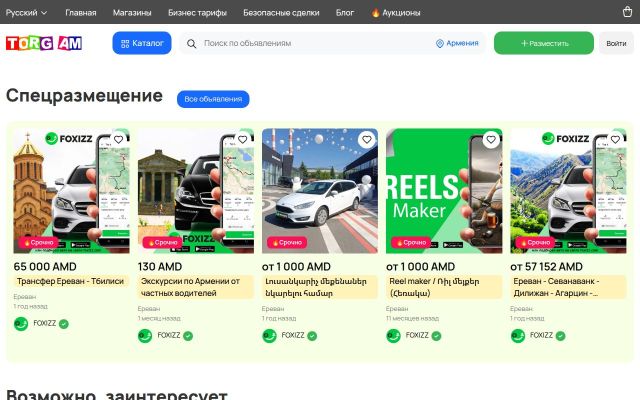Image resolution: width=640 pixels, height=400 pixels.
Task: Open the REELS Maker thumbnail
Action: click(x=444, y=191)
